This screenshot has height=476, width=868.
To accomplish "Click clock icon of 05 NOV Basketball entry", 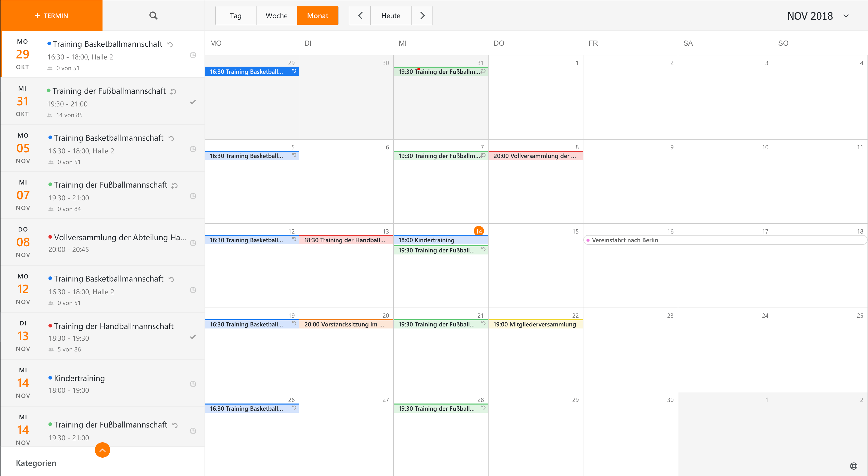I will 193,149.
